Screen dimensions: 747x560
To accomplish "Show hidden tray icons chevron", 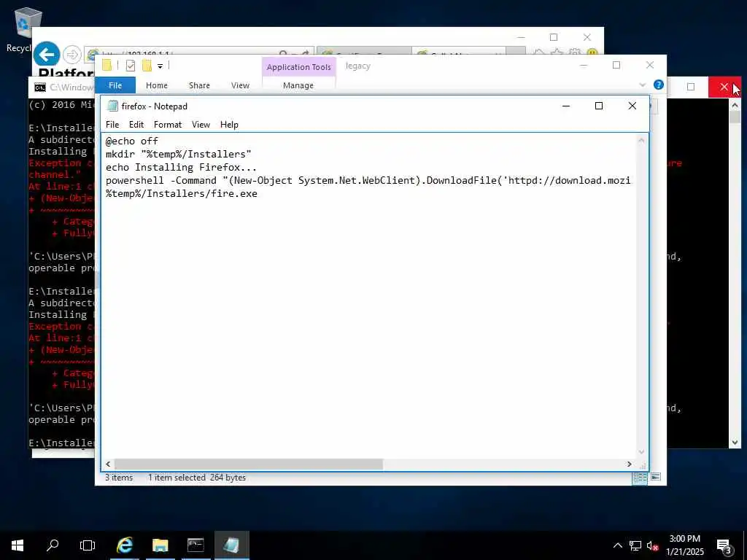I will click(617, 545).
